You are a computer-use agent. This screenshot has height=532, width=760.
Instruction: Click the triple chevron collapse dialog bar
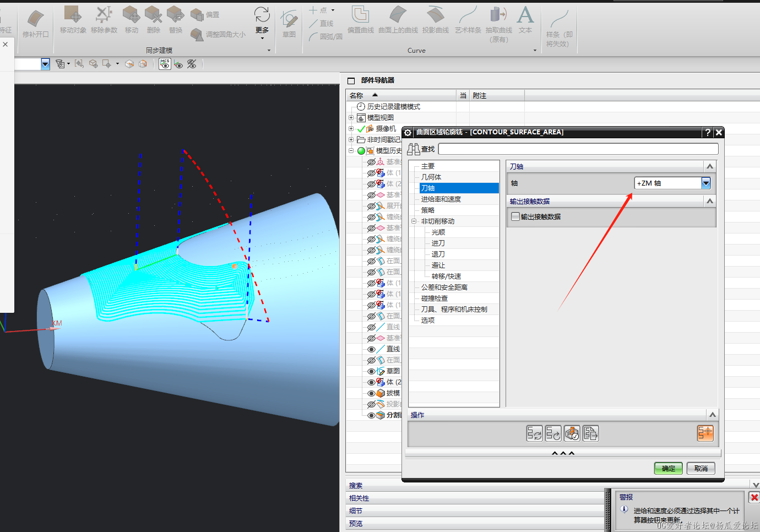(563, 453)
